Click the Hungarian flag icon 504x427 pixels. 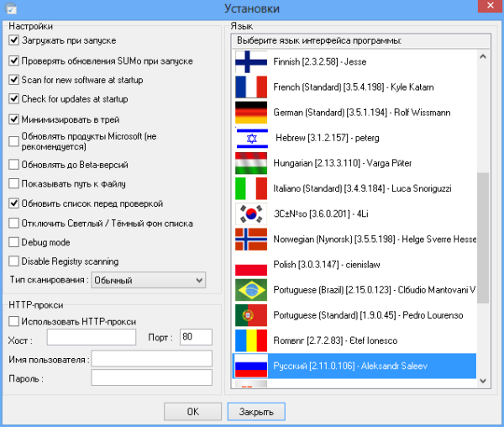pos(251,163)
